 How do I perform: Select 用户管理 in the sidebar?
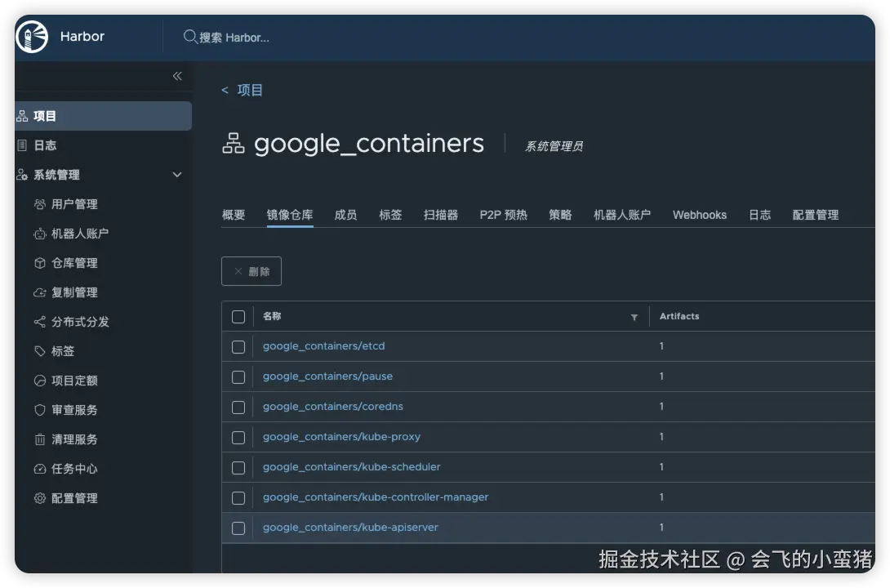pos(74,204)
